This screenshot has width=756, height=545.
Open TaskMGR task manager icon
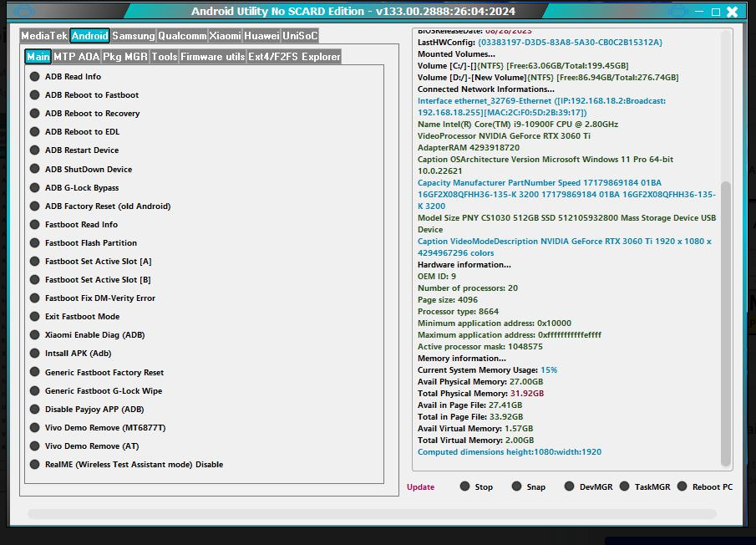[625, 486]
